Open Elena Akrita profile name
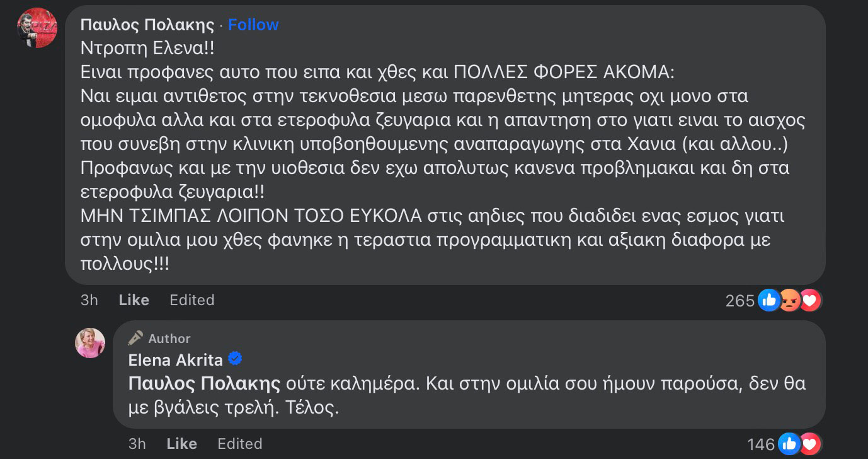The width and height of the screenshot is (868, 459). (175, 359)
